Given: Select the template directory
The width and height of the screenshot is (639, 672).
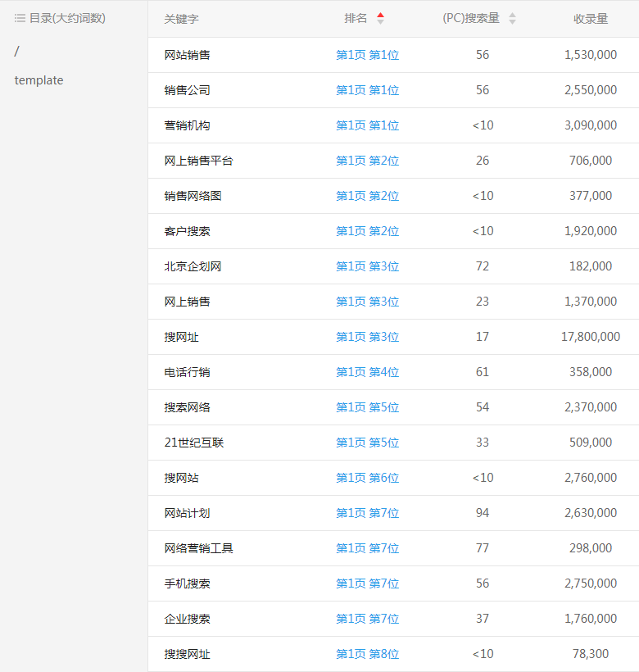Looking at the screenshot, I should [x=39, y=80].
